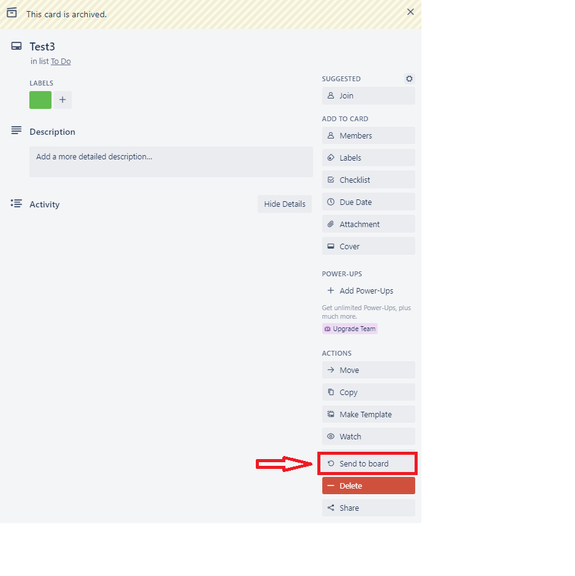Click the Description heading

pos(52,132)
